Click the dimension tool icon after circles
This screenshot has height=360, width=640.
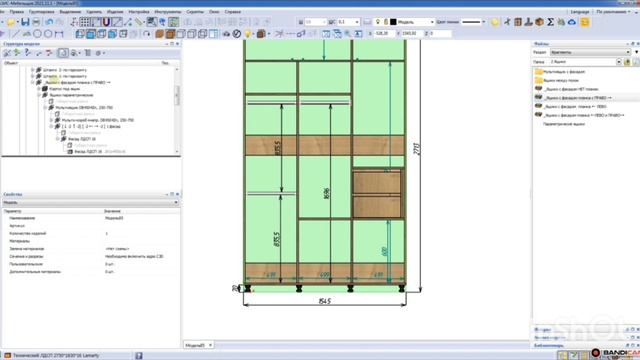click(x=59, y=34)
